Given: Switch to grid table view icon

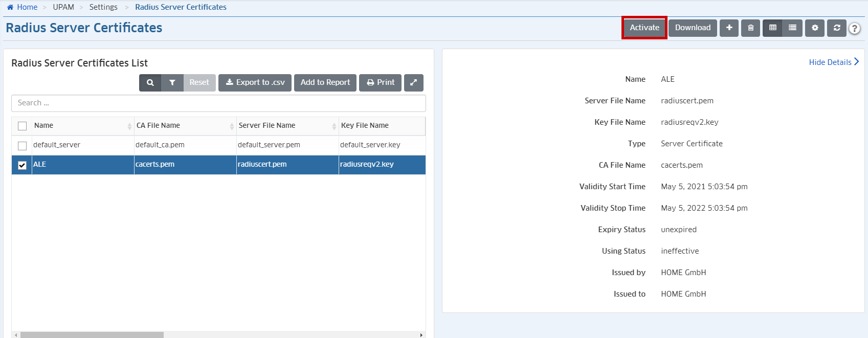Looking at the screenshot, I should pyautogui.click(x=772, y=28).
